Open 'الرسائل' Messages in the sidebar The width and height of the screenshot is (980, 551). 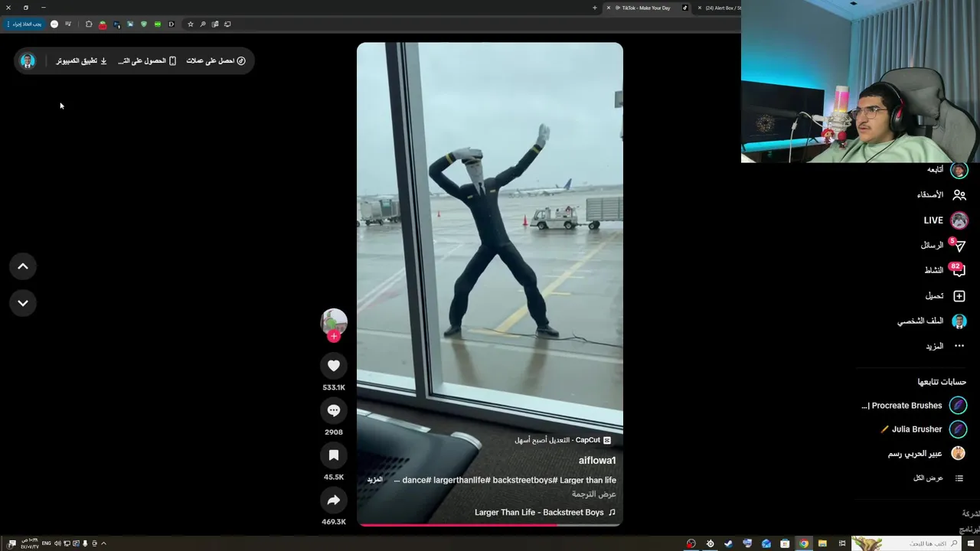943,246
